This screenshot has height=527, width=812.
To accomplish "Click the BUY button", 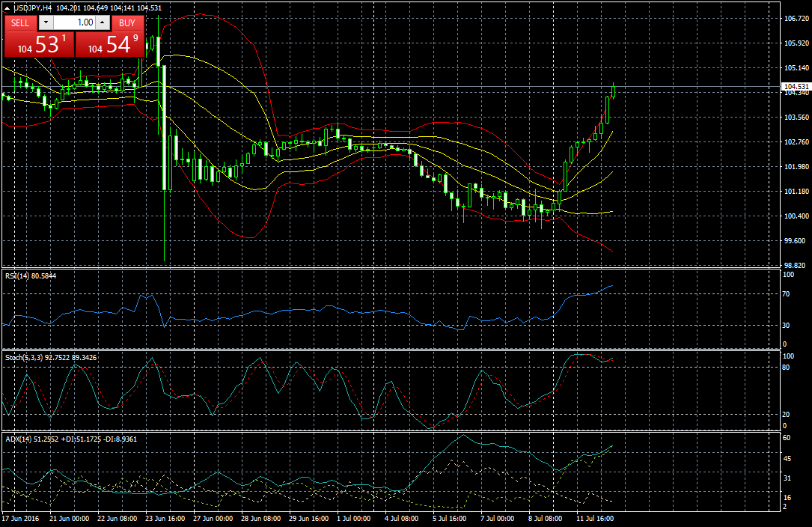I will pyautogui.click(x=127, y=22).
